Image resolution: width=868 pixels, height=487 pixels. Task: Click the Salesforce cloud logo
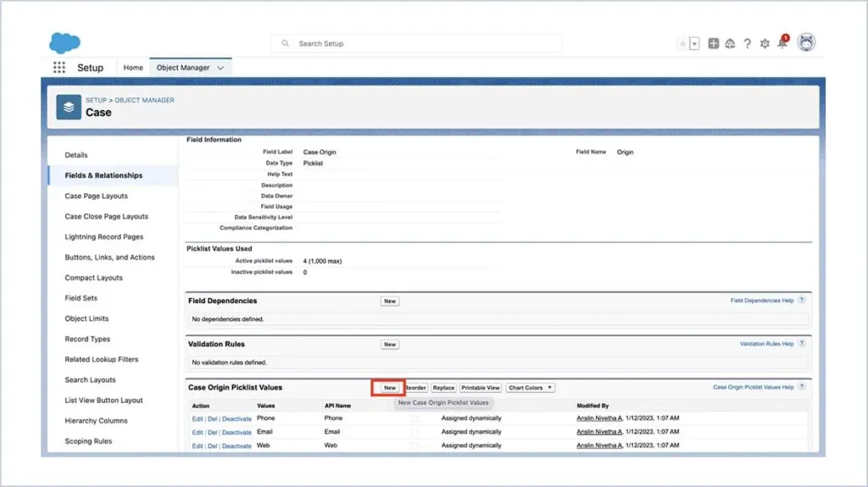pyautogui.click(x=64, y=42)
